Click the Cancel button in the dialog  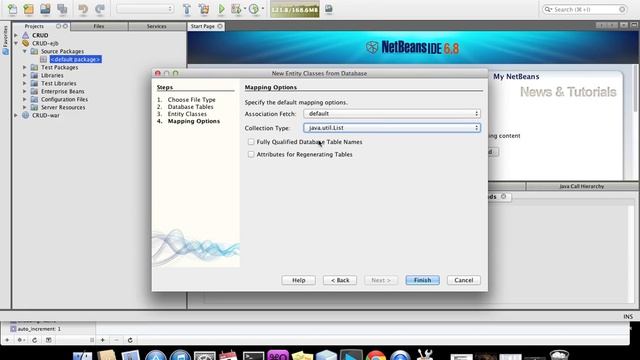point(464,280)
